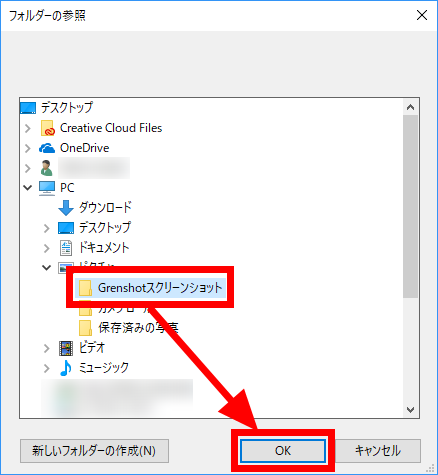Screen dimensions: 438x475
Task: Select デスクトップ label under PC
Action: [x=105, y=228]
